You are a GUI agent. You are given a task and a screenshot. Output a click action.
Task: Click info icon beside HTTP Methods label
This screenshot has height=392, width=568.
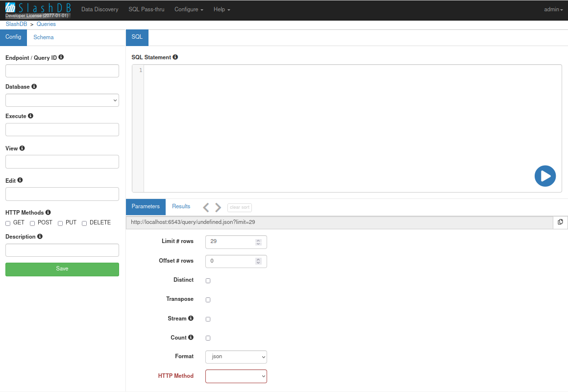48,212
